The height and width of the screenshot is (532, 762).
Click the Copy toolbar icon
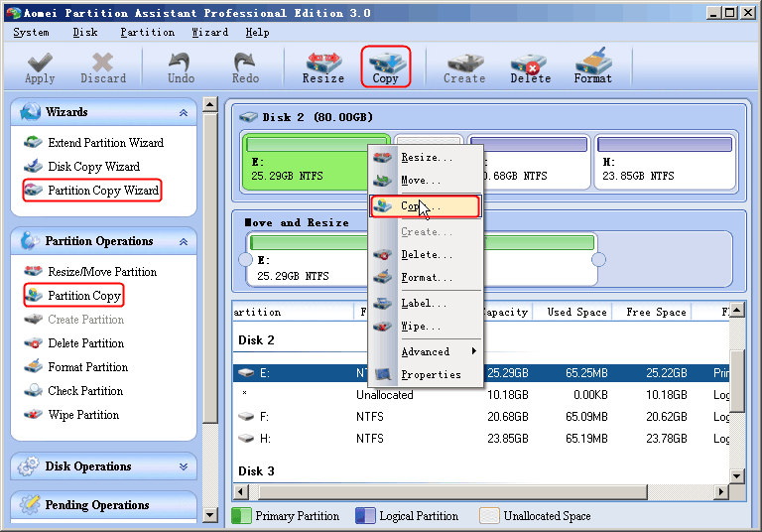pos(385,66)
